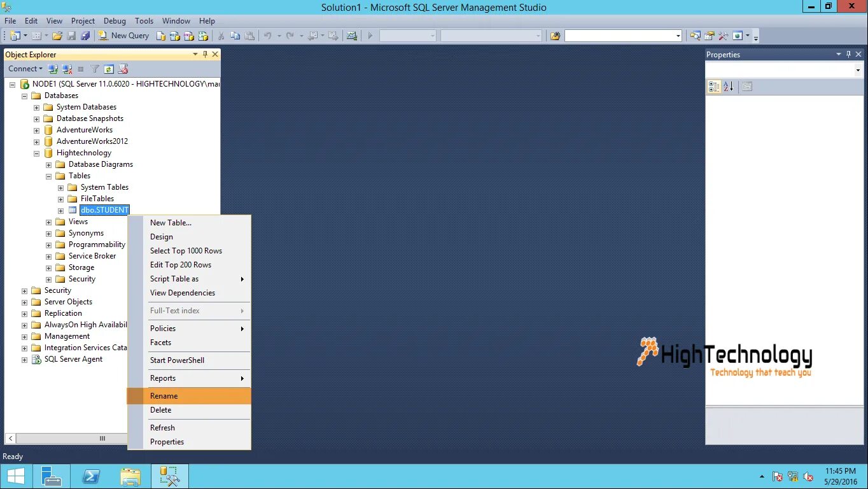Refresh Object Explorer via toolbar icon
This screenshot has height=489, width=868.
[x=109, y=69]
